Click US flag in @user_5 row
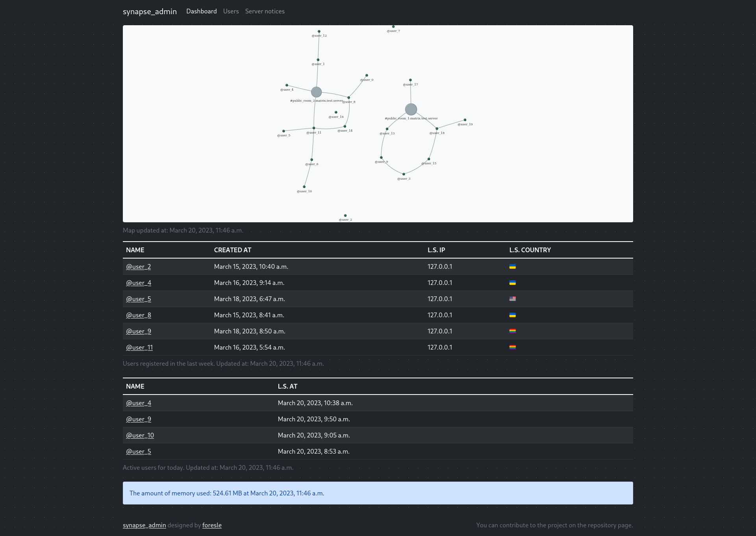The height and width of the screenshot is (536, 756). pyautogui.click(x=512, y=299)
